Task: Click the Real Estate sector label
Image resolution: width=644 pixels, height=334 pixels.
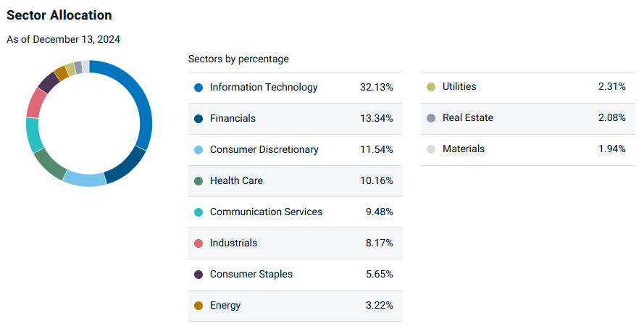Action: pos(468,117)
